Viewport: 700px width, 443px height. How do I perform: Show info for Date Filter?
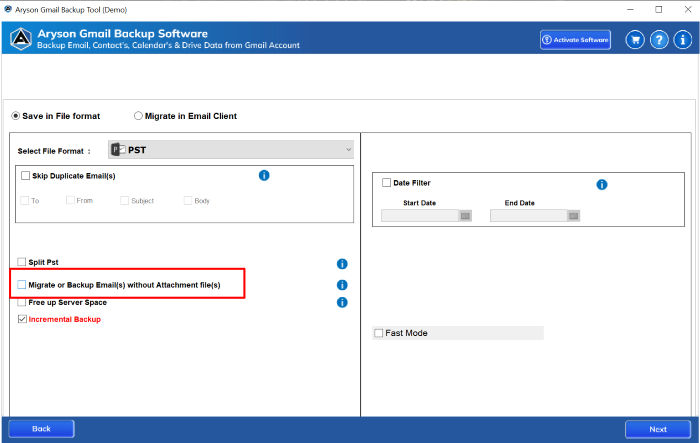click(x=602, y=184)
